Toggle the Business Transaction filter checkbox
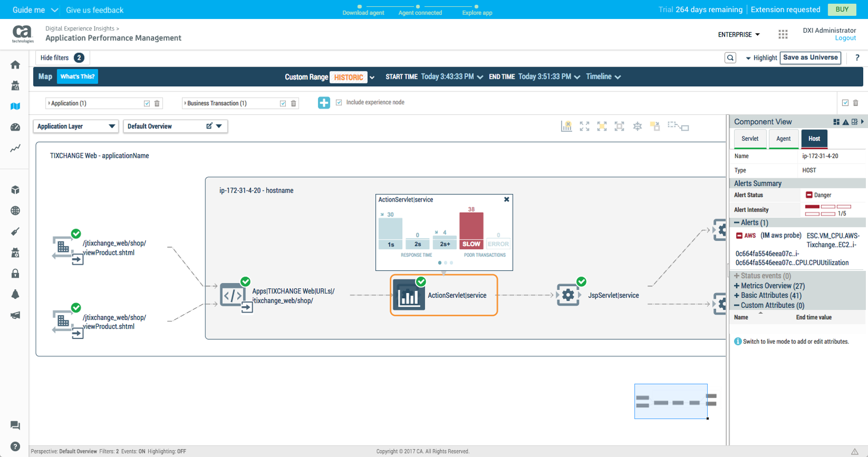868x457 pixels. [x=283, y=104]
